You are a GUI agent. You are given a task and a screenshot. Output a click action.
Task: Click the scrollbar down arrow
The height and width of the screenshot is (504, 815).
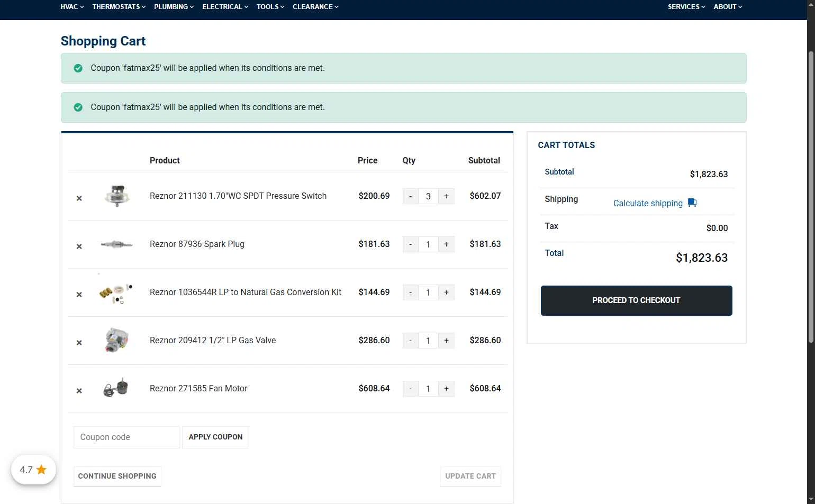point(811,499)
